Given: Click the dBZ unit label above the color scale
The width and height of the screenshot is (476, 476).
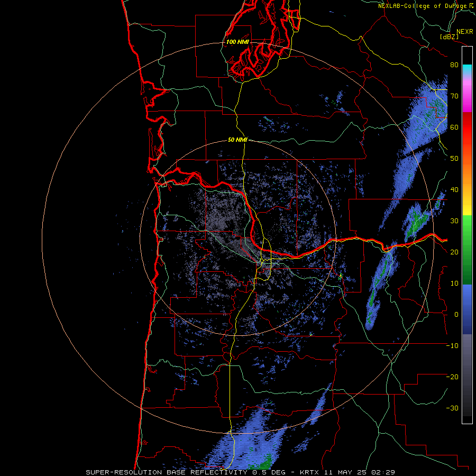Looking at the screenshot, I should point(450,36).
